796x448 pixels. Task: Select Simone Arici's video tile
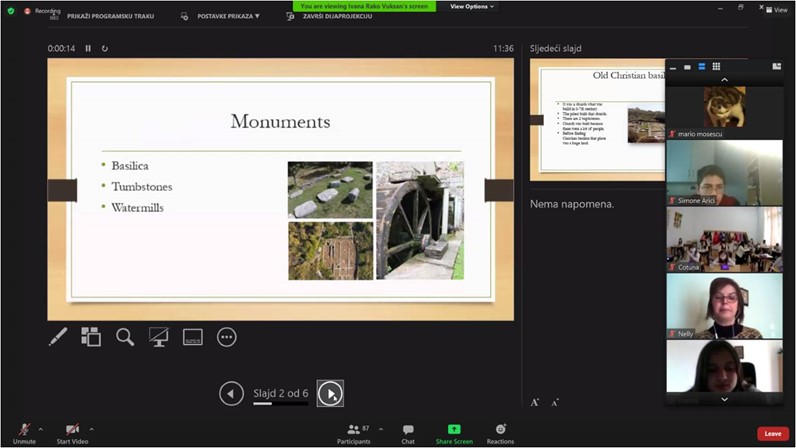click(724, 173)
